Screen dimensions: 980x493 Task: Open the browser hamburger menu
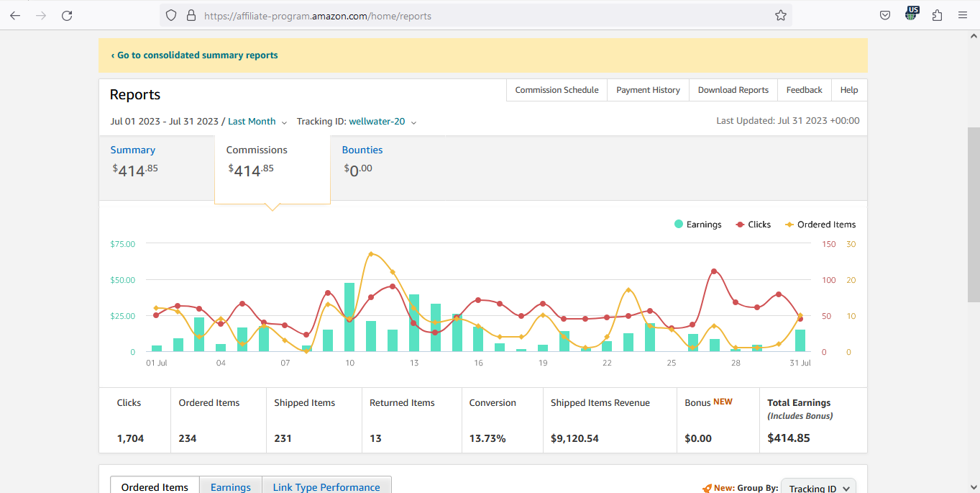click(x=963, y=15)
